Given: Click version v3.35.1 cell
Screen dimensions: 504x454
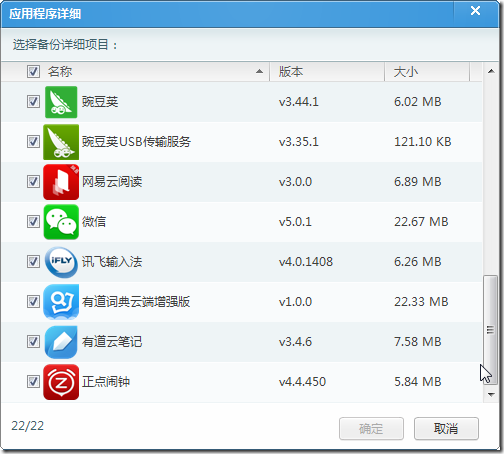Looking at the screenshot, I should point(299,142).
